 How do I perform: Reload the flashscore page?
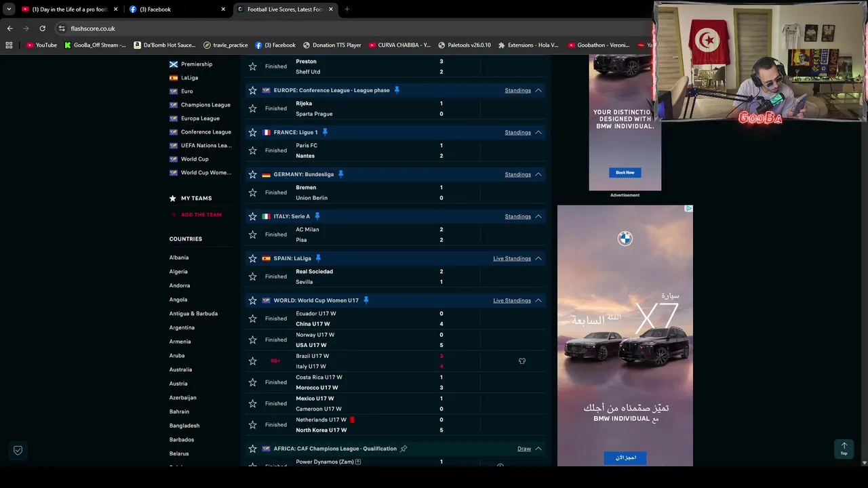tap(42, 28)
